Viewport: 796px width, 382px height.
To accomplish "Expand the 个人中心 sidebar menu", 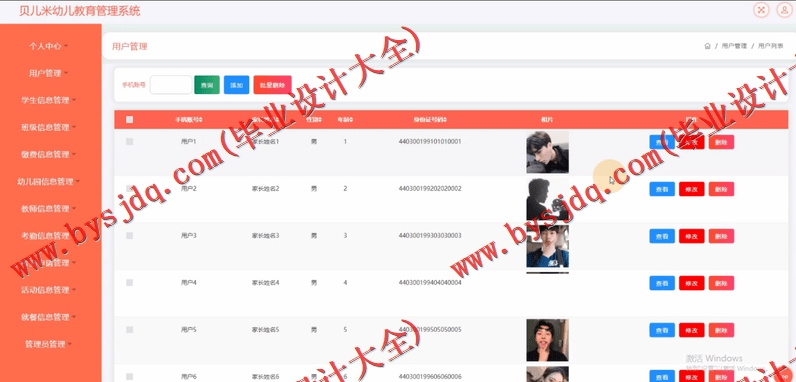I will [49, 46].
